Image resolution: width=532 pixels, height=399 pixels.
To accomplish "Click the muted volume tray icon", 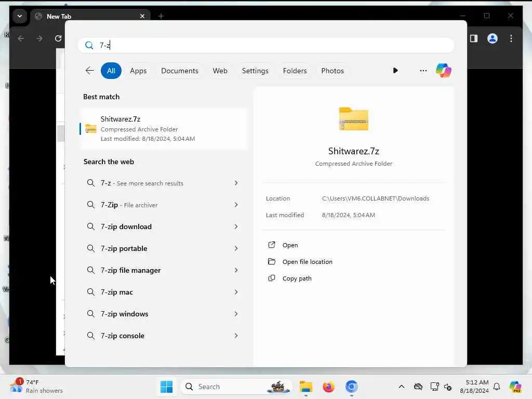I will click(448, 387).
